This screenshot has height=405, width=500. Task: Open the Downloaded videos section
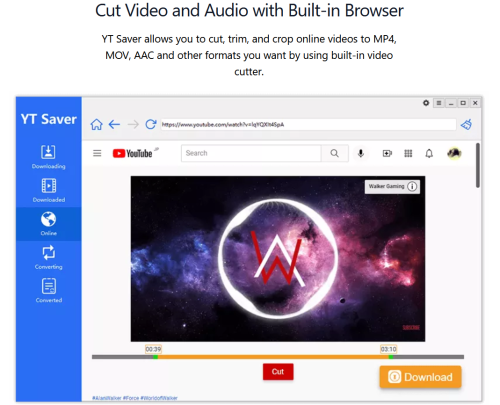pyautogui.click(x=49, y=190)
